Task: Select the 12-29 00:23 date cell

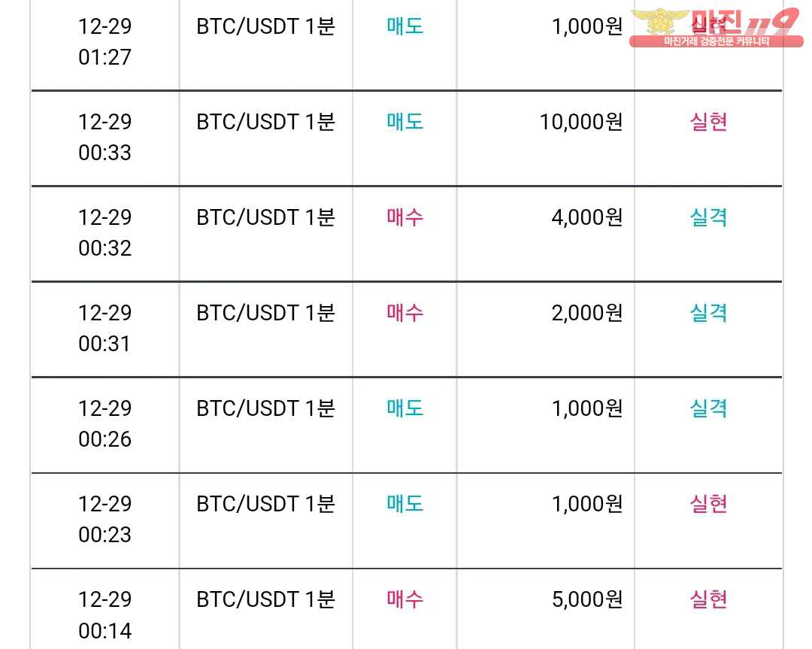Action: coord(105,519)
